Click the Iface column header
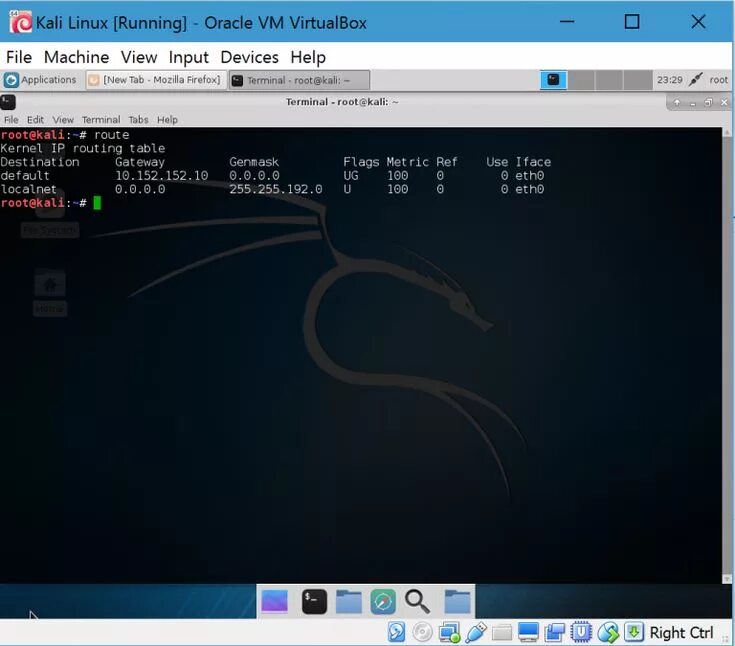Viewport: 735px width, 646px height. point(533,162)
